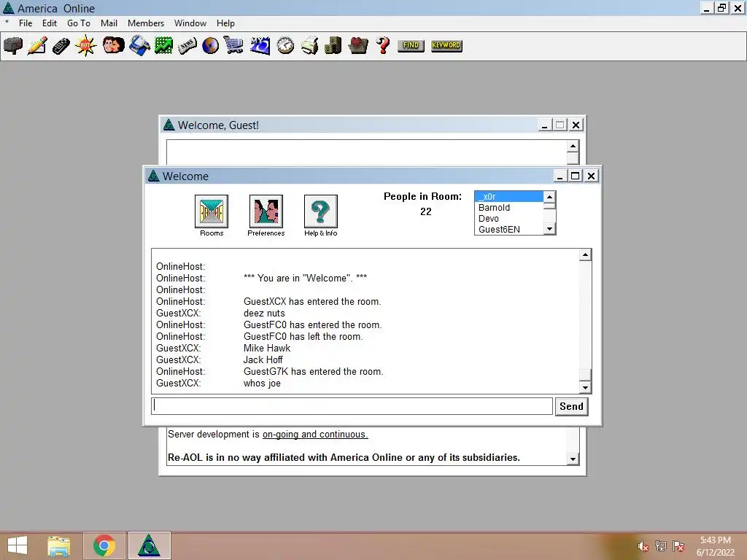747x560 pixels.
Task: Select Barnold in people list
Action: pyautogui.click(x=508, y=208)
